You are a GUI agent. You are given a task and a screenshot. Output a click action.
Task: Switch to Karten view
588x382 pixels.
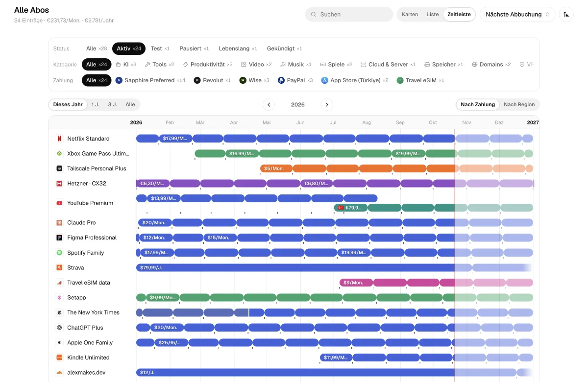(x=410, y=14)
